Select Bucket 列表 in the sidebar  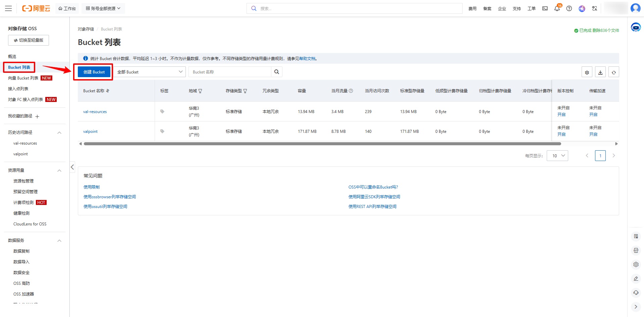(19, 67)
